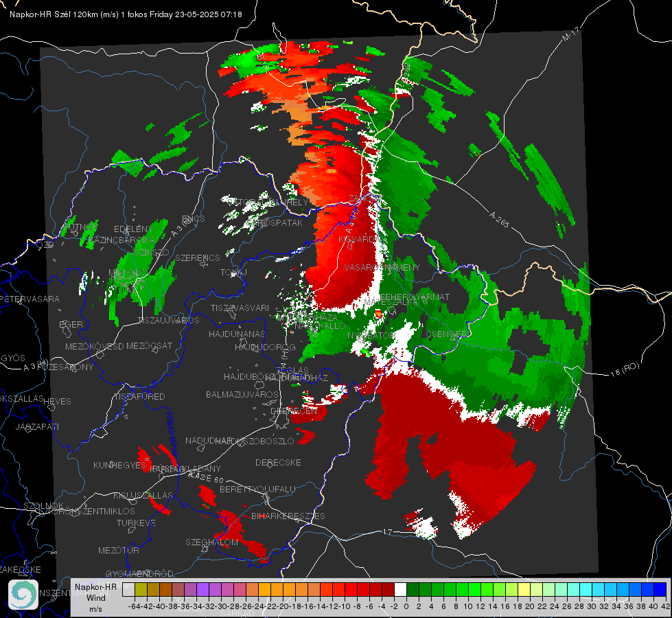Click the TÚRKEVE city label
672x618 pixels.
(x=137, y=523)
